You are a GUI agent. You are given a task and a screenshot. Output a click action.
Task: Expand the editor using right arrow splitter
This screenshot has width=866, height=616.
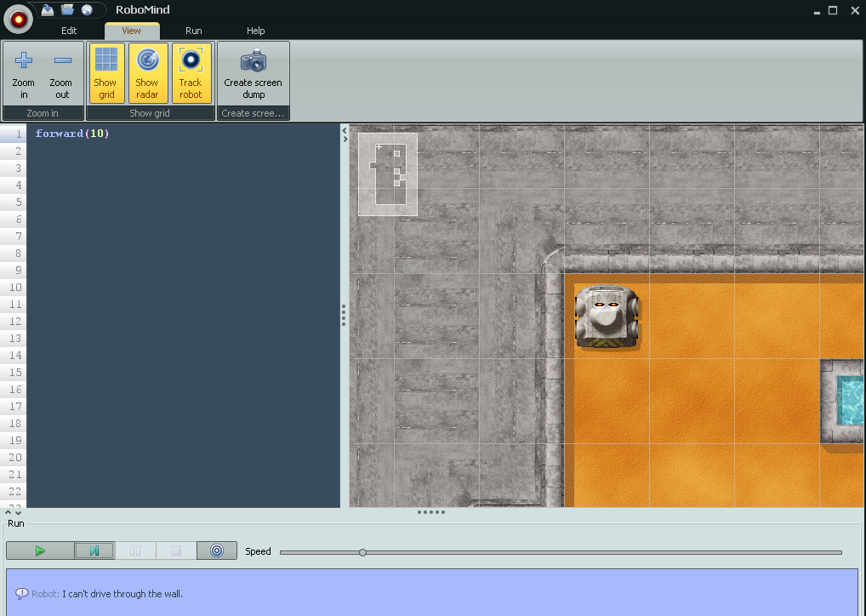(x=345, y=140)
